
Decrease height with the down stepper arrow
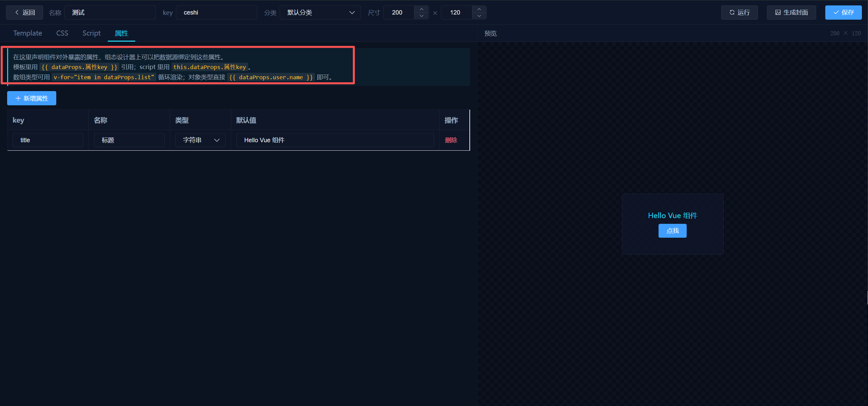(479, 16)
